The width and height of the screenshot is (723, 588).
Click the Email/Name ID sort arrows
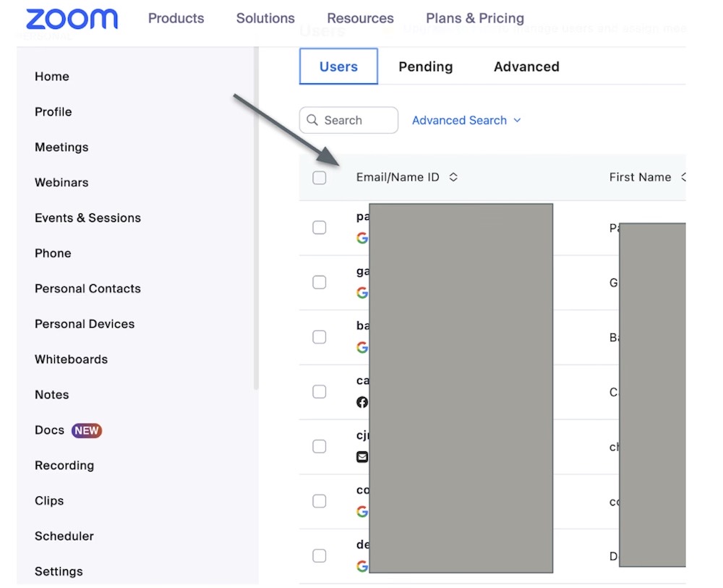click(453, 176)
